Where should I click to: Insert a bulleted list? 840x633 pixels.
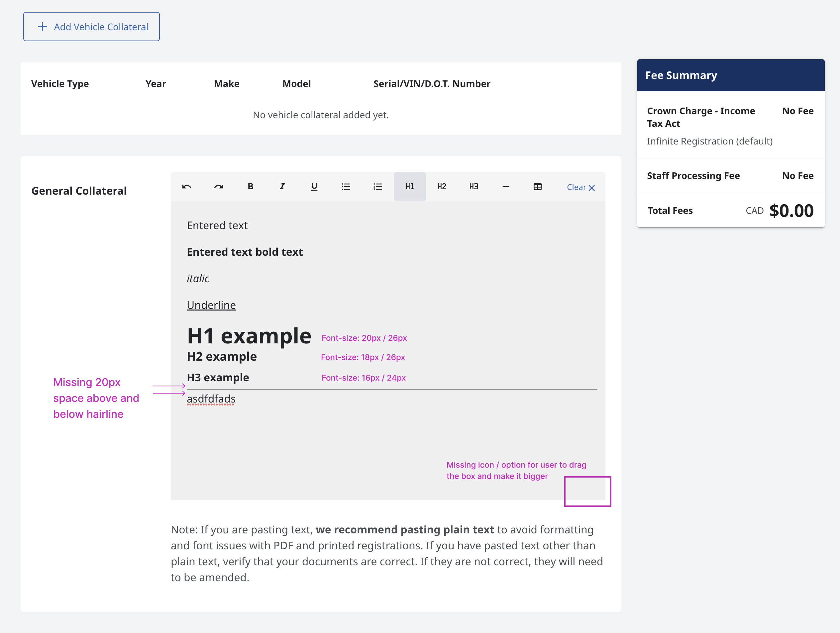point(346,187)
